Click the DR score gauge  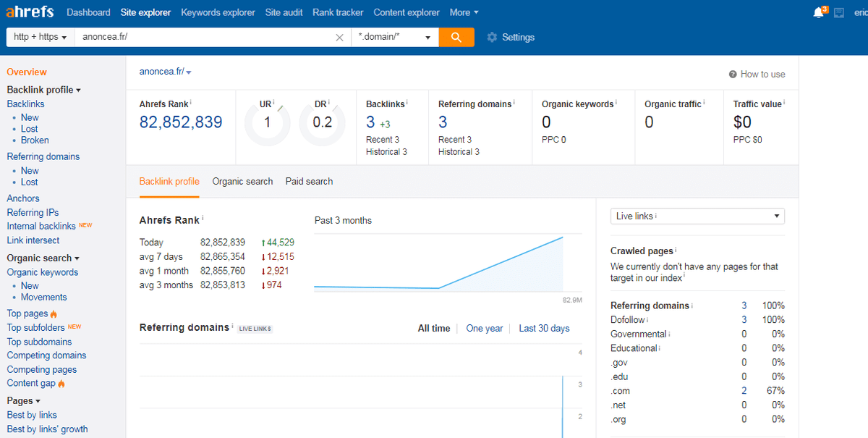(322, 122)
